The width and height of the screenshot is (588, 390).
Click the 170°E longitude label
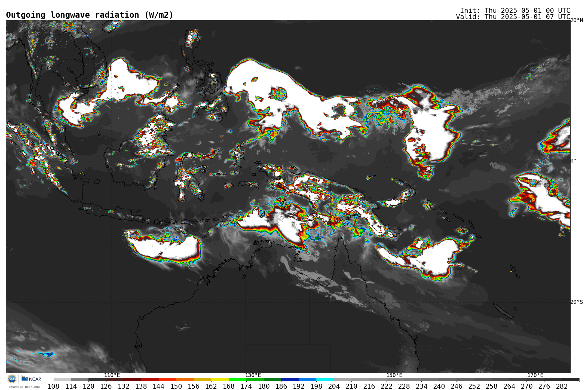(535, 375)
